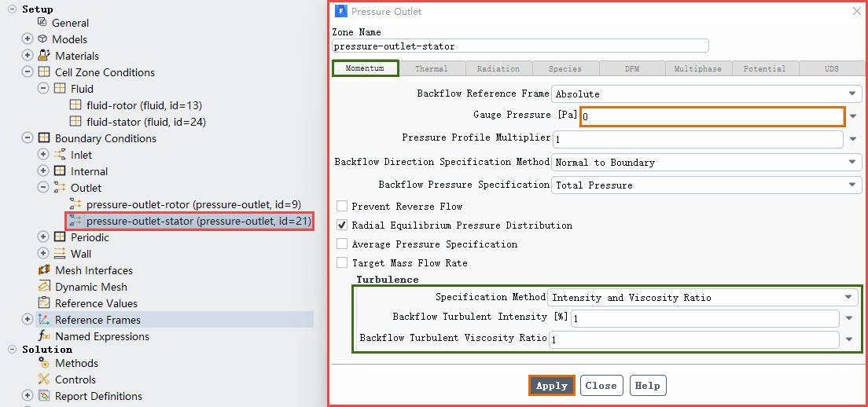The width and height of the screenshot is (868, 407).
Task: Click the Methods icon under Solution
Action: coord(44,363)
